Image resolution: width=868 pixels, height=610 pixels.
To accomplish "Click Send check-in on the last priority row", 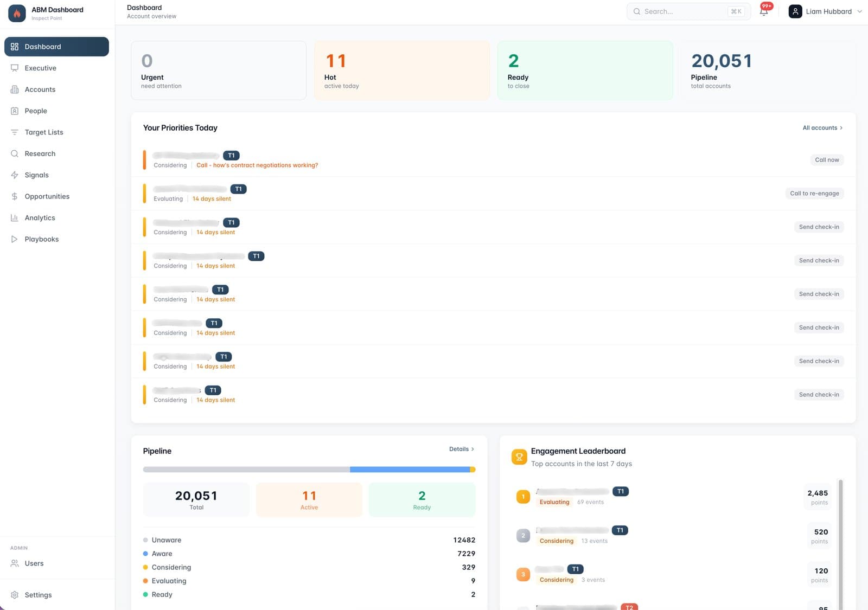I will tap(819, 395).
